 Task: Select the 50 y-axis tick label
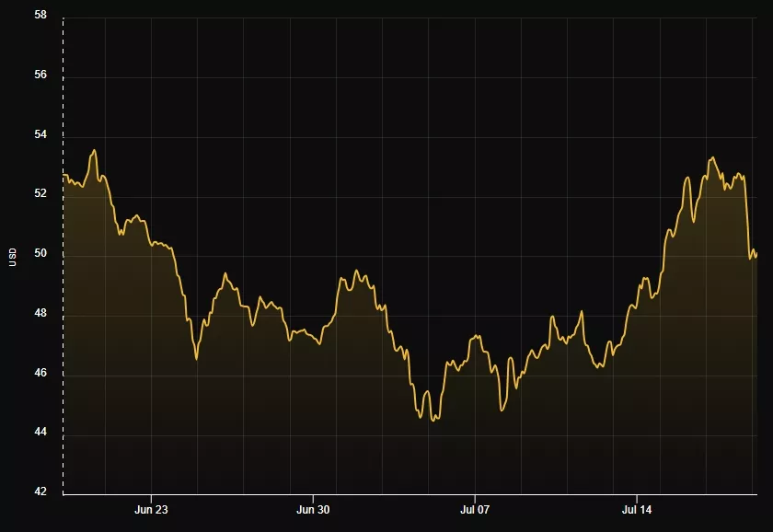[x=40, y=254]
